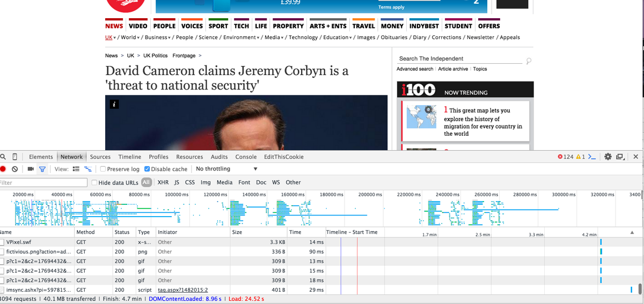Click the search magnifier beside Search The Independent

pos(529,61)
